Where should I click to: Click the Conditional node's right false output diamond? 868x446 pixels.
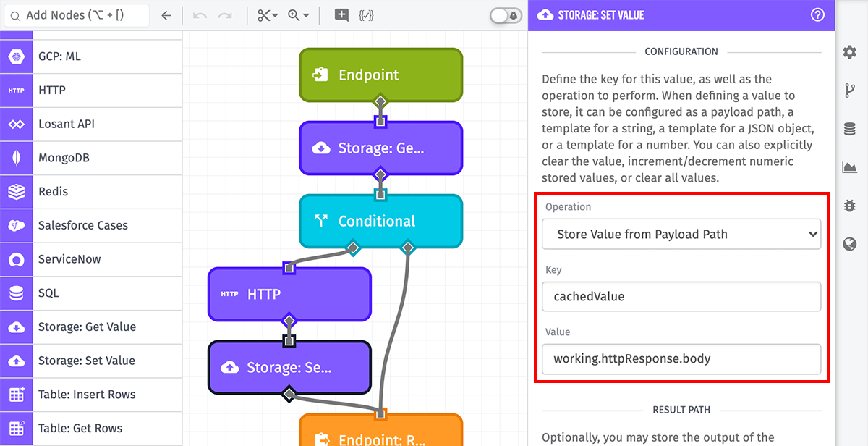coord(408,248)
